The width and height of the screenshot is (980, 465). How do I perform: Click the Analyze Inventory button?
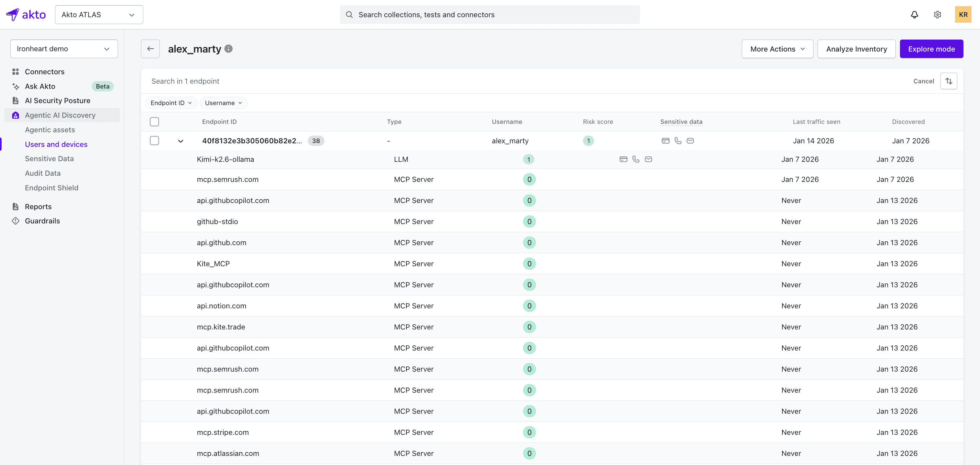(x=856, y=49)
